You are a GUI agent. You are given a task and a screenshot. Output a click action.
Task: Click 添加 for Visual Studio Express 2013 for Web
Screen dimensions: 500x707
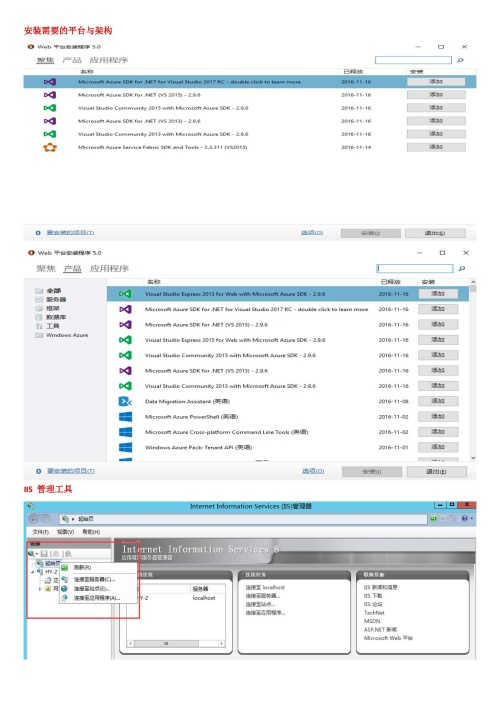point(438,294)
